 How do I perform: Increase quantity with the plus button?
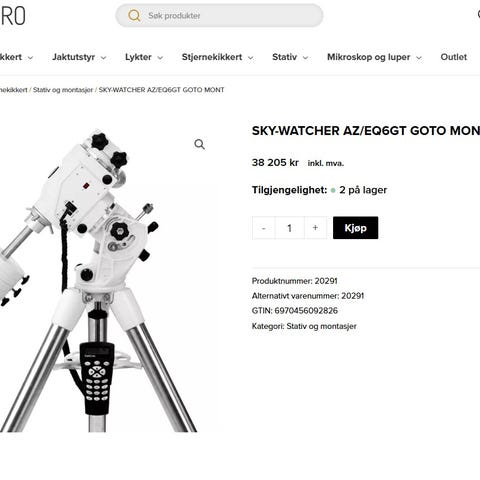[x=315, y=228]
